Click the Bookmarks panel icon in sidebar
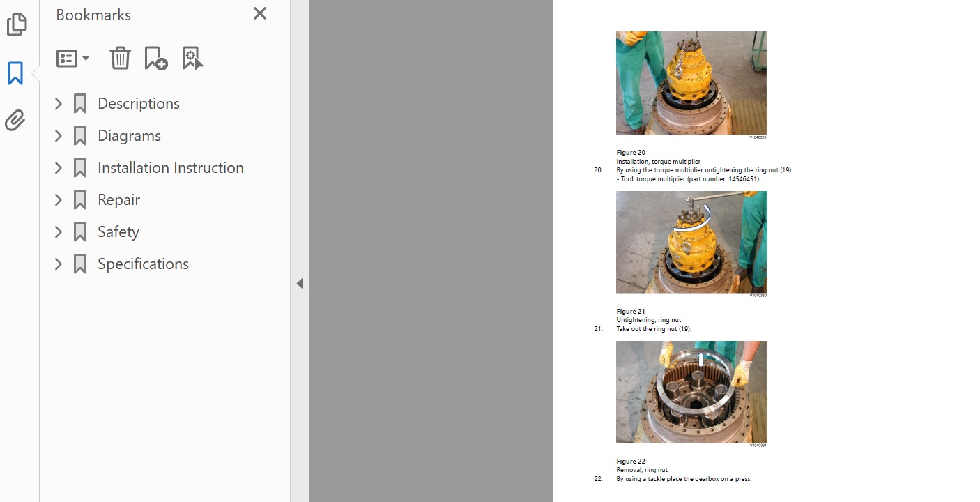The height and width of the screenshot is (502, 980). pyautogui.click(x=15, y=73)
